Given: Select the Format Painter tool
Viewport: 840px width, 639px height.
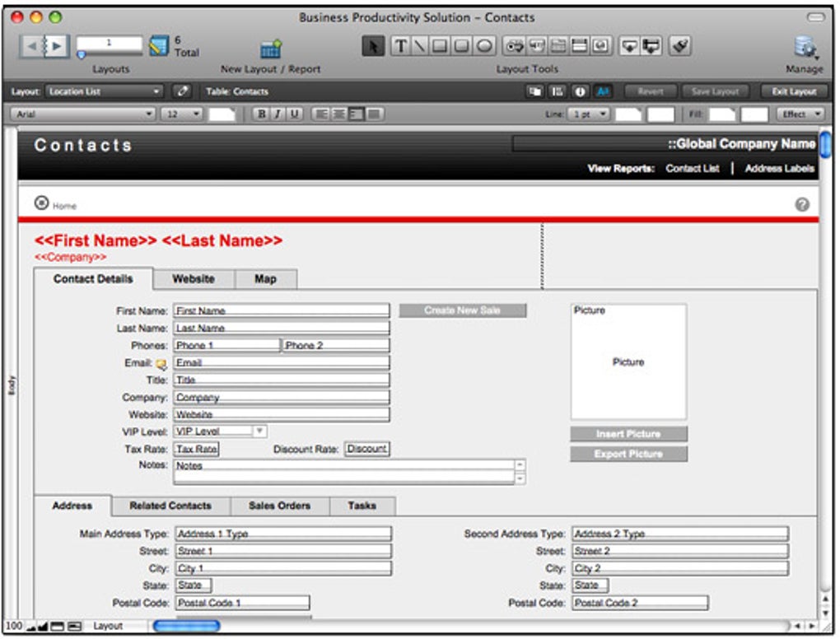Looking at the screenshot, I should click(x=680, y=47).
